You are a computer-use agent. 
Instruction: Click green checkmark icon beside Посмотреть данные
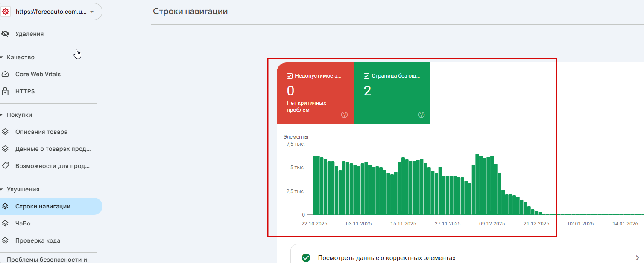coord(306,258)
